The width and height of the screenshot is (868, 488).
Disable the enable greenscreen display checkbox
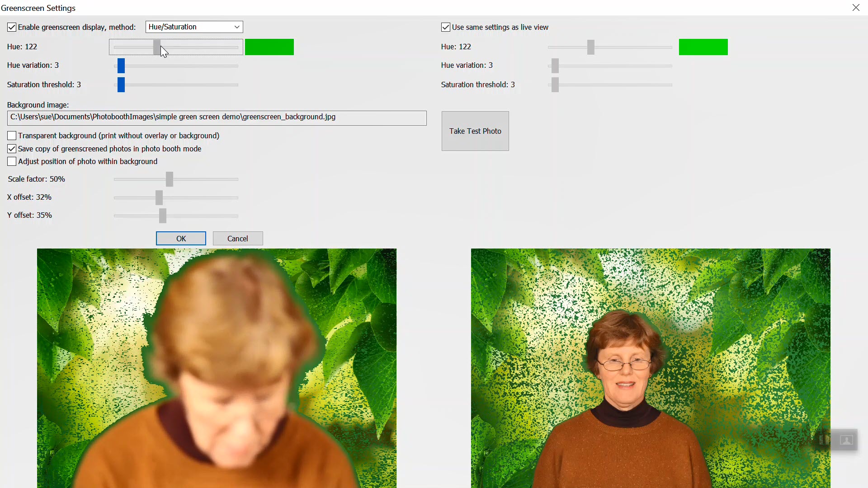point(12,27)
